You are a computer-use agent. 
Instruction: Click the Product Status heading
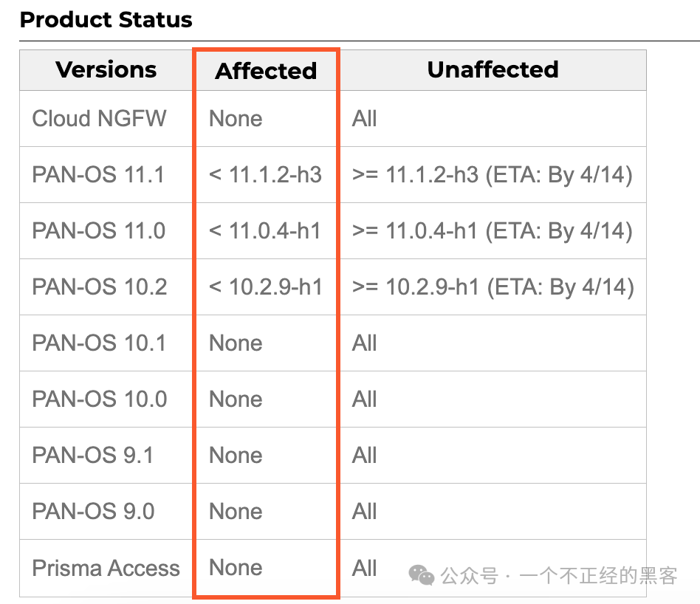point(106,20)
